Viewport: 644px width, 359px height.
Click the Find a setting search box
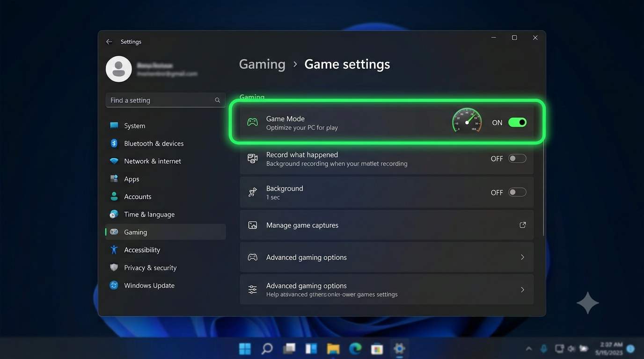pos(166,100)
